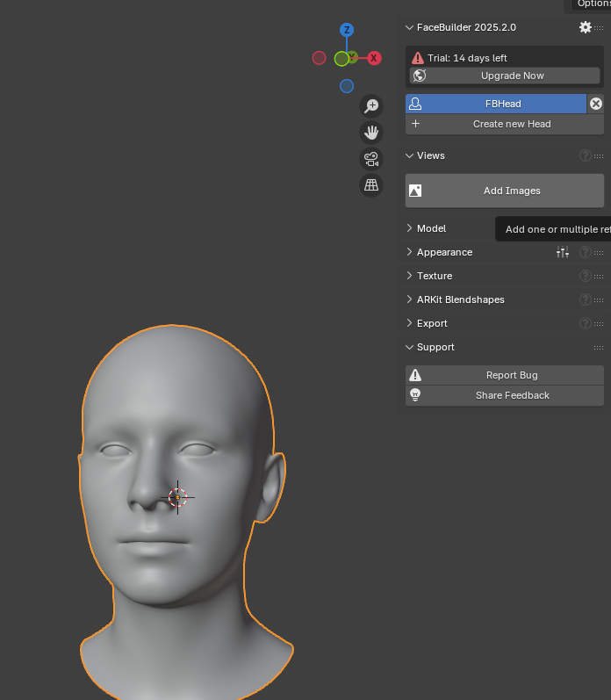Click help icon next to Texture
Viewport: 611px width, 700px height.
[x=585, y=276]
